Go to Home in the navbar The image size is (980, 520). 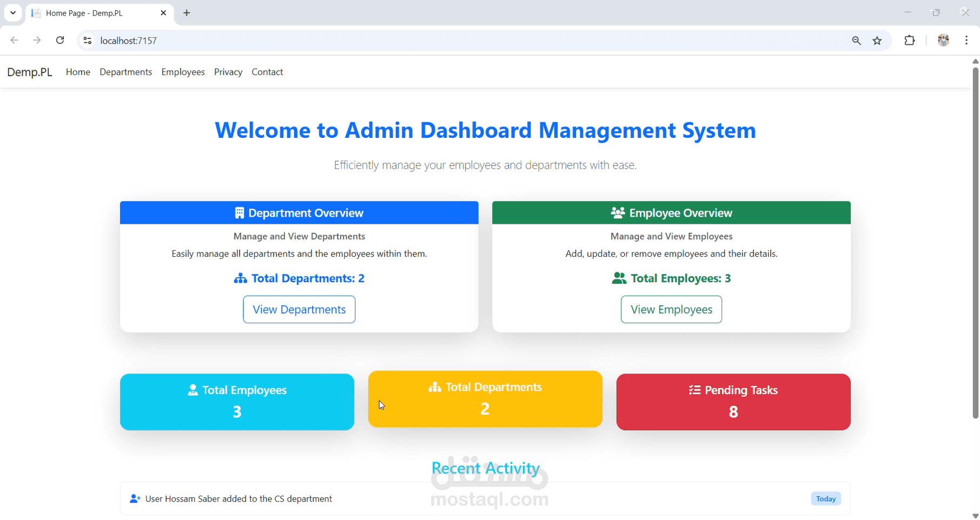pyautogui.click(x=78, y=72)
